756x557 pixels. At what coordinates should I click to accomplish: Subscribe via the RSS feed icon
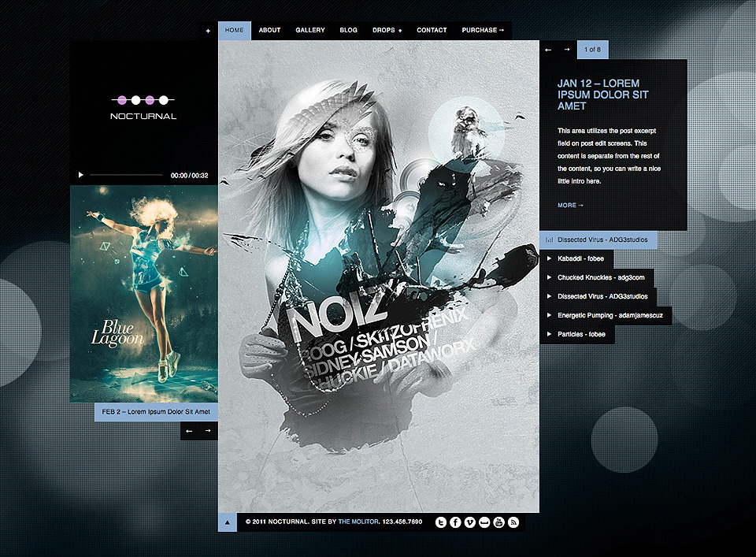pos(513,522)
